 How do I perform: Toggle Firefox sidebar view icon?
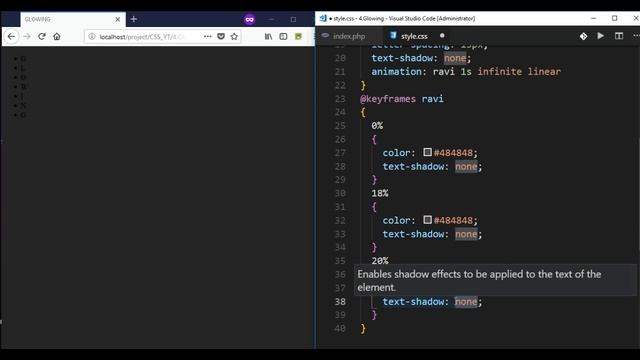pyautogui.click(x=283, y=36)
